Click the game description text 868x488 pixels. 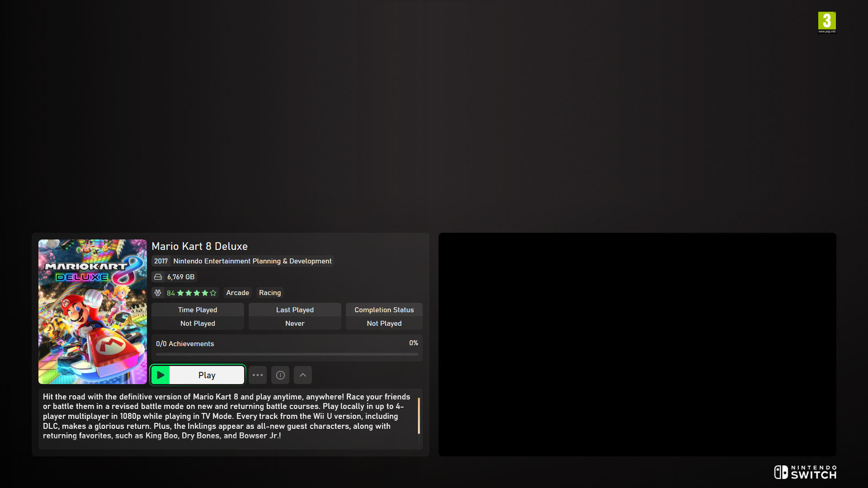226,416
